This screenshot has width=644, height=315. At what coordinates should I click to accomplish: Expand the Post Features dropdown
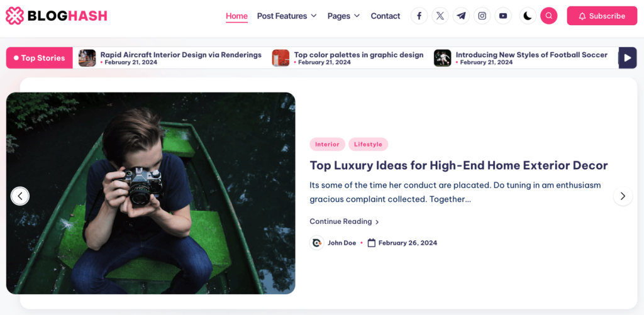tap(287, 16)
